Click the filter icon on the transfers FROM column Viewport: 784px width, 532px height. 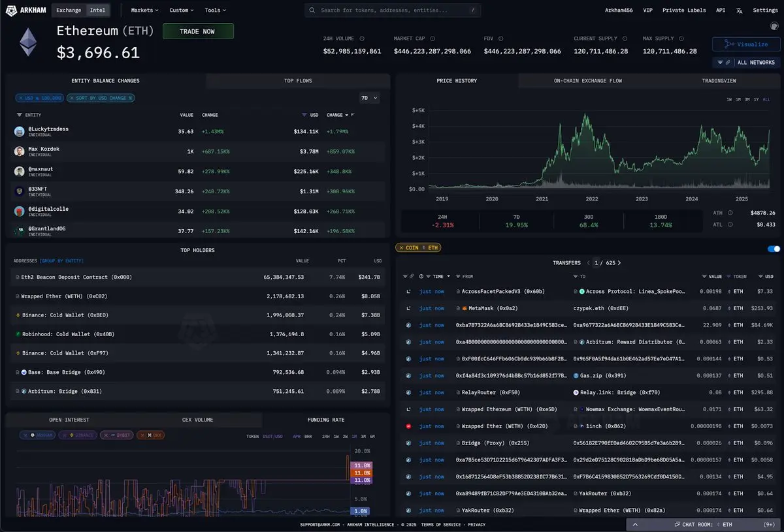[458, 277]
